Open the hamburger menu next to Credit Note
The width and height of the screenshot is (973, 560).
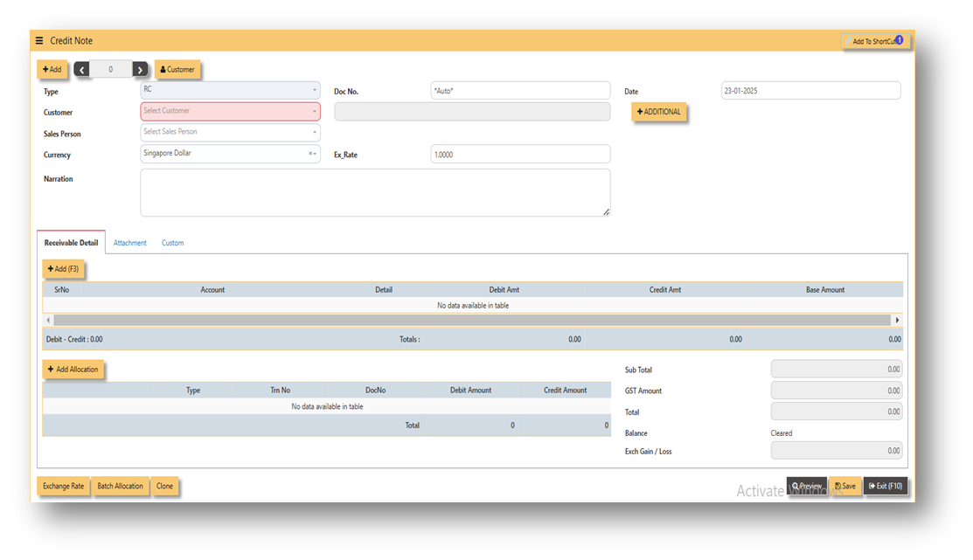coord(39,41)
